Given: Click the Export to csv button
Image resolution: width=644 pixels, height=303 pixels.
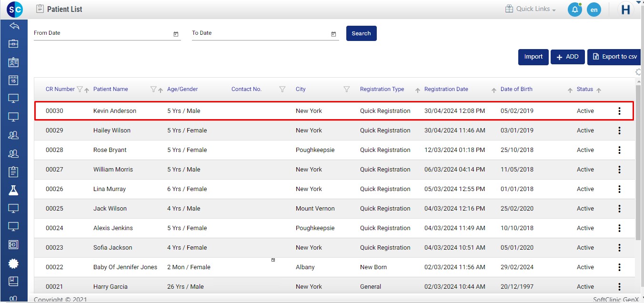Looking at the screenshot, I should pyautogui.click(x=614, y=57).
